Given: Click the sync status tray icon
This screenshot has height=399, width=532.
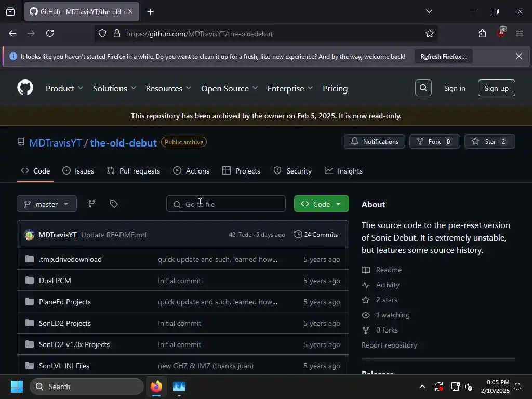Looking at the screenshot, I should click(438, 387).
